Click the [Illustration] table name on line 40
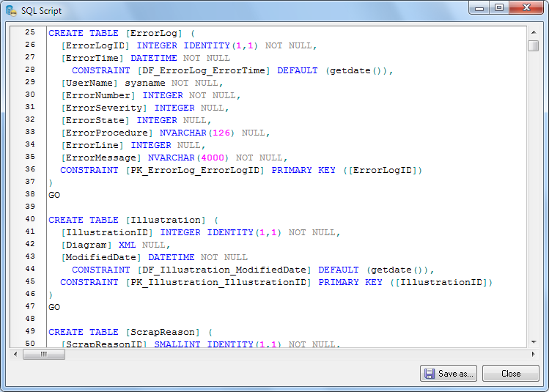Screen dimensions: 549x392 (x=166, y=220)
